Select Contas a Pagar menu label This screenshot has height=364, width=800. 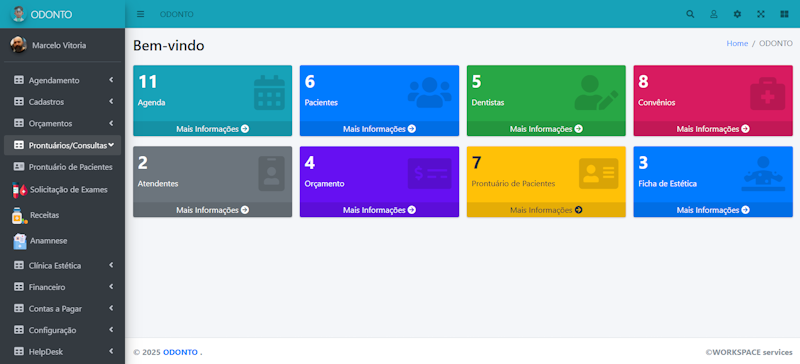coord(55,309)
